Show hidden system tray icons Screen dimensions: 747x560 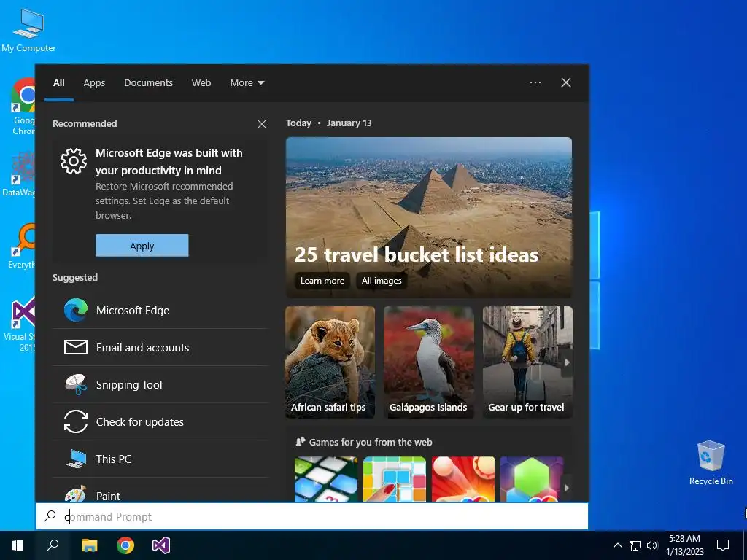tap(617, 545)
